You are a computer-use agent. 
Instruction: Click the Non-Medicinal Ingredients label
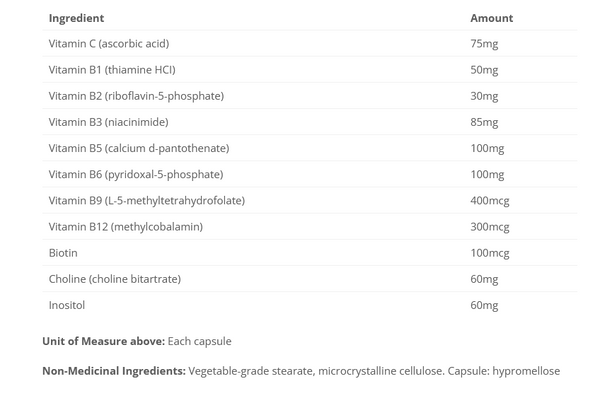tap(113, 371)
